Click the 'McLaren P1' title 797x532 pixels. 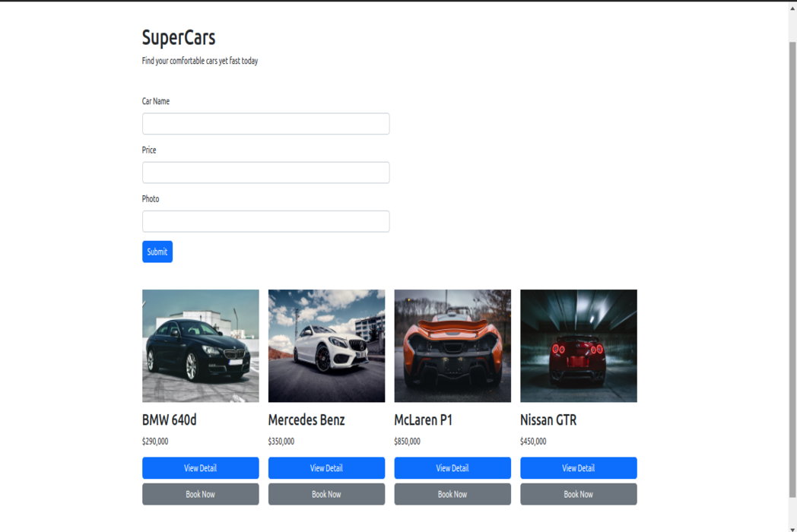(423, 420)
